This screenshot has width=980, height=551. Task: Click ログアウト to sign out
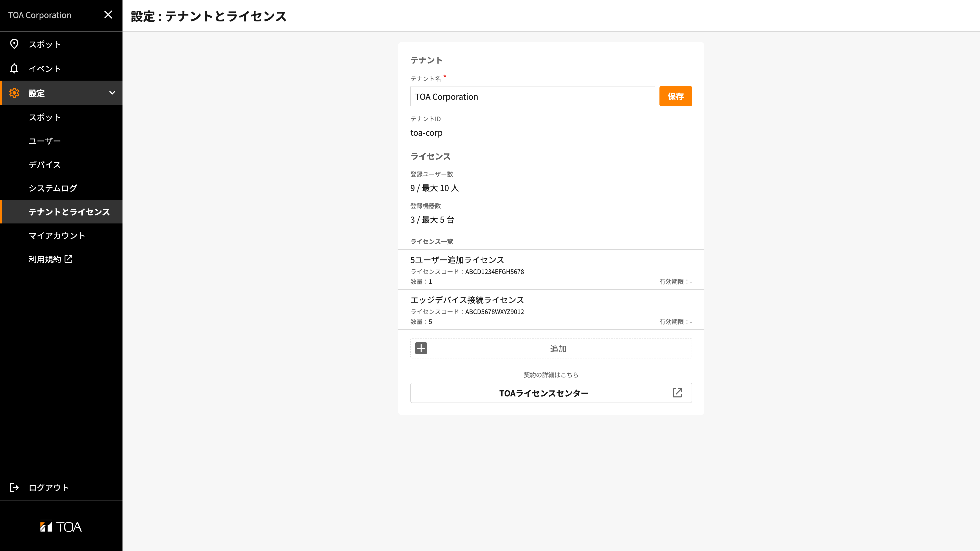(61, 487)
